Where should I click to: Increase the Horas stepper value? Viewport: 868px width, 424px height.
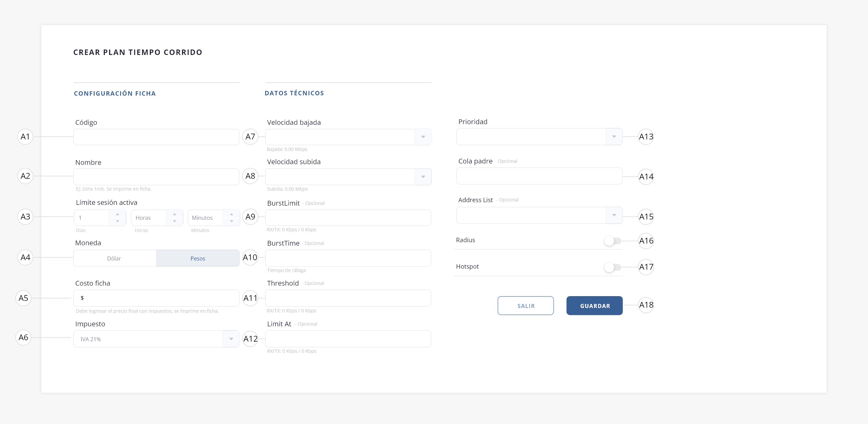[174, 214]
